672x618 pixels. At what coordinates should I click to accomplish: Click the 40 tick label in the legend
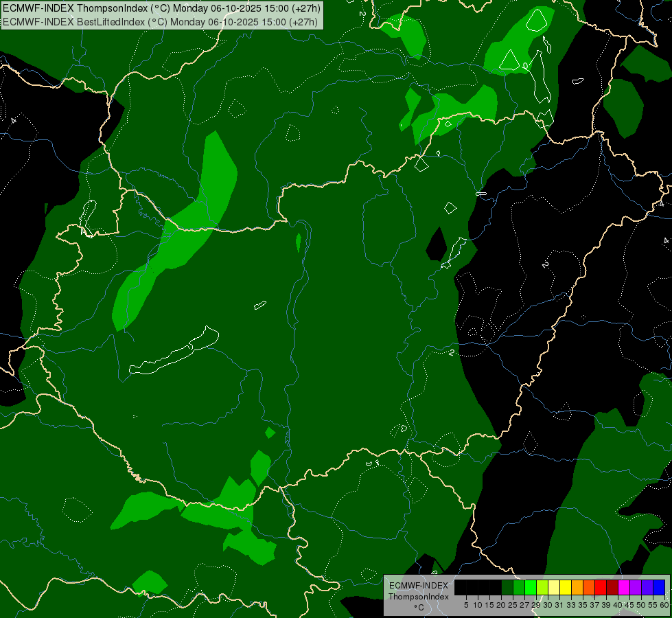click(617, 605)
